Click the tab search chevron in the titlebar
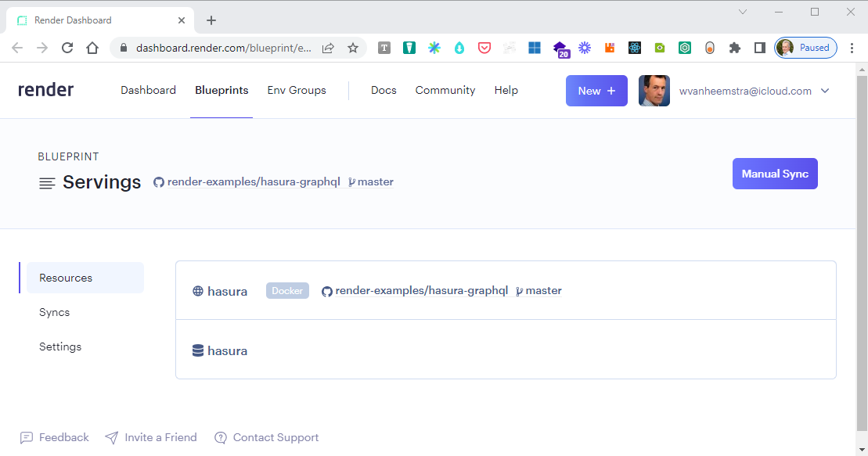This screenshot has height=456, width=868. coord(742,12)
